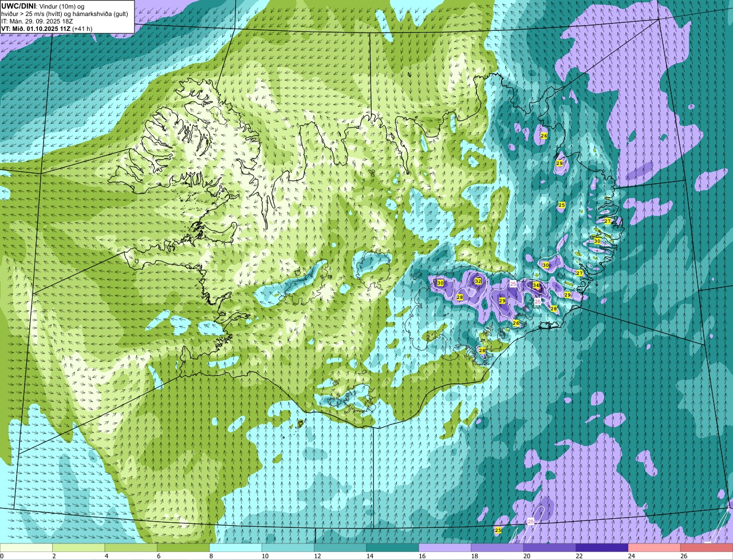Click the "VT: Mið. 01.10.2025 11Z" valid time
The width and height of the screenshot is (733, 560).
tap(36, 28)
